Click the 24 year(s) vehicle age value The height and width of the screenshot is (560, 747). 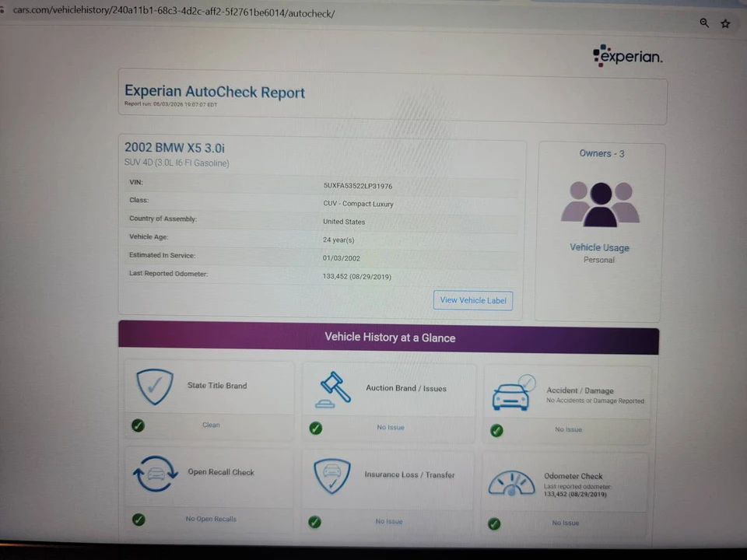[338, 240]
